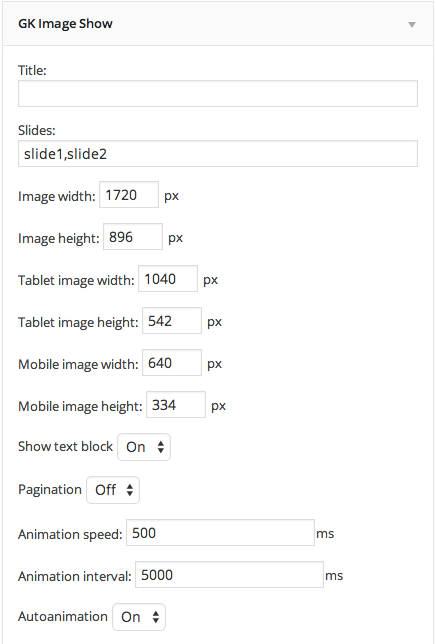Viewport: 436px width, 644px height.
Task: Select the Image width field
Action: click(129, 194)
